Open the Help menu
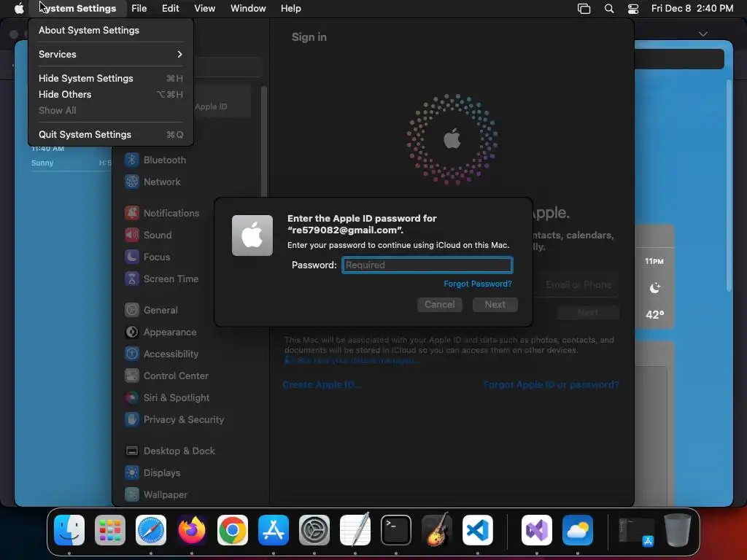The image size is (747, 560). [290, 8]
